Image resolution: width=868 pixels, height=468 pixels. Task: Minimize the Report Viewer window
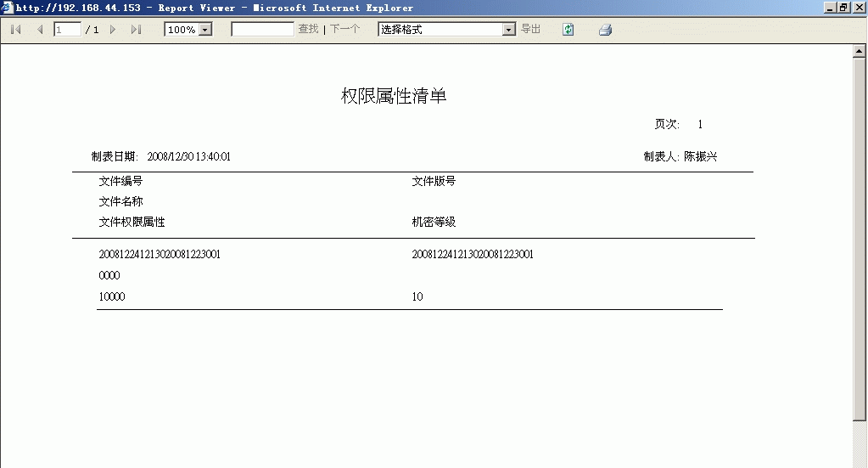click(x=830, y=7)
